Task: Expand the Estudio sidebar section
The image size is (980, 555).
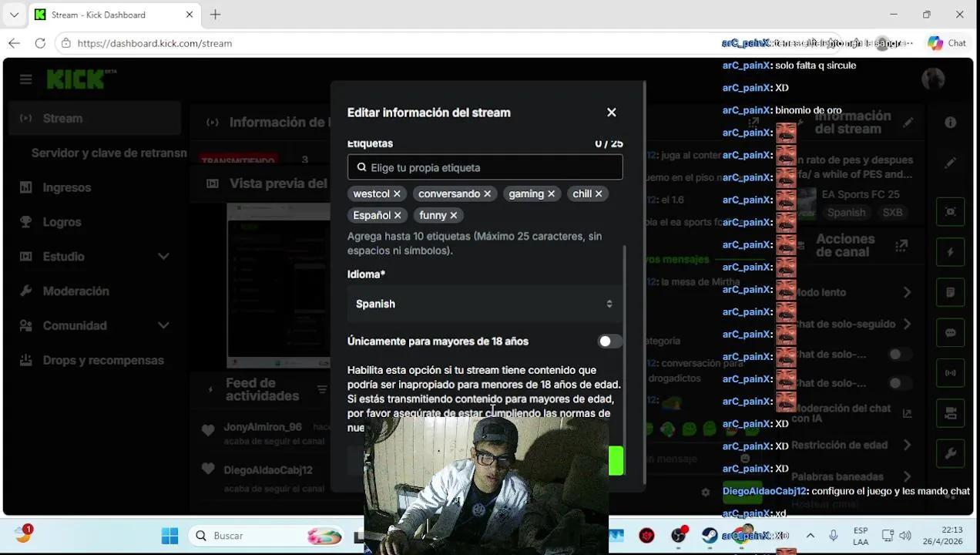Action: 96,257
